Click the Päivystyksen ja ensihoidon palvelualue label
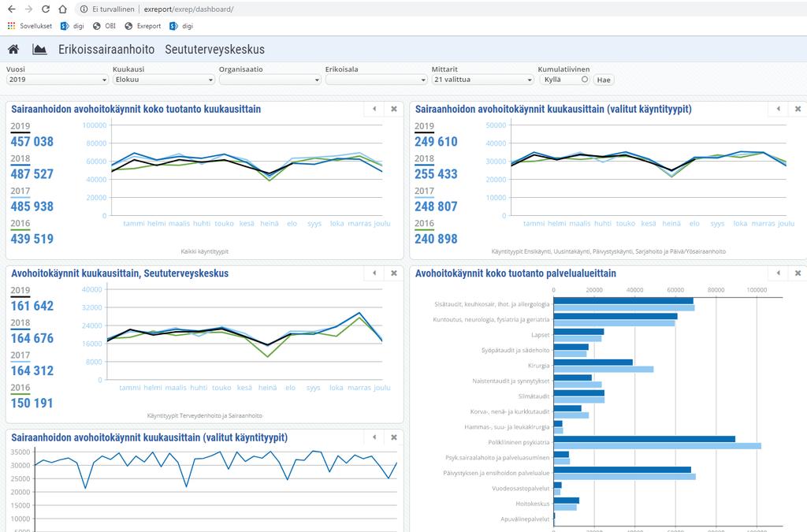The image size is (807, 532). [496, 473]
